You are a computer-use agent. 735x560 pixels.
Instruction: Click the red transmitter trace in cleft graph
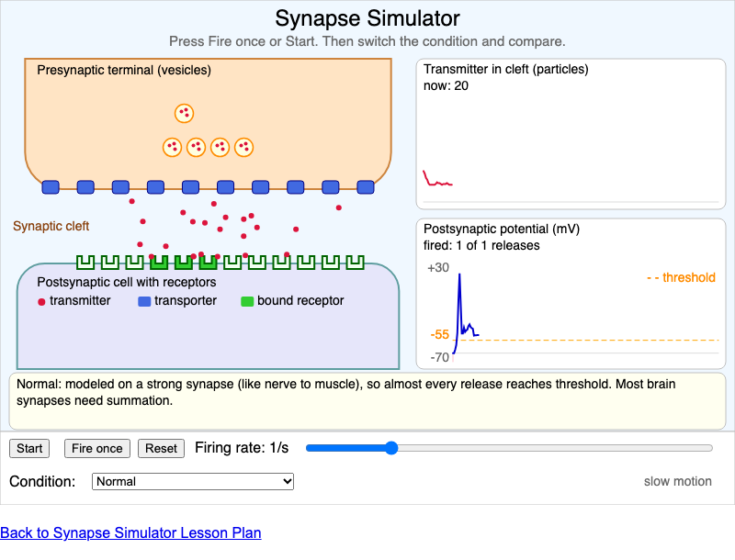click(x=437, y=179)
